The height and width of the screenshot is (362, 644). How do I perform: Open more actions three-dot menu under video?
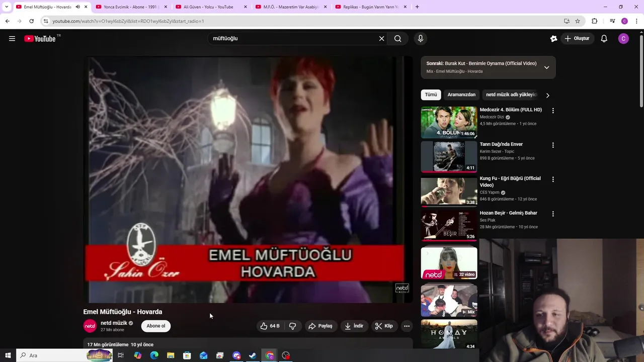pos(407,326)
